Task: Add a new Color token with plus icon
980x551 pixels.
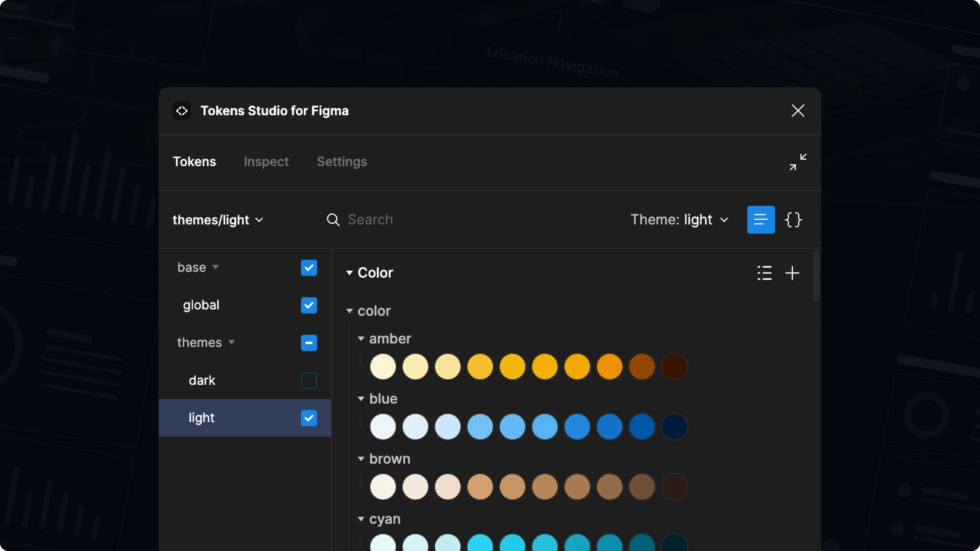Action: (x=792, y=273)
